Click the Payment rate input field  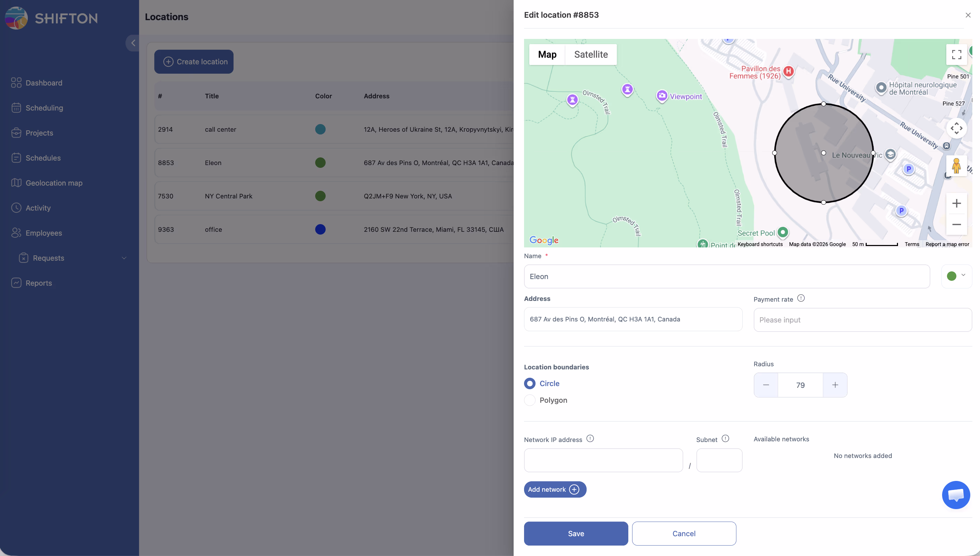pos(862,320)
